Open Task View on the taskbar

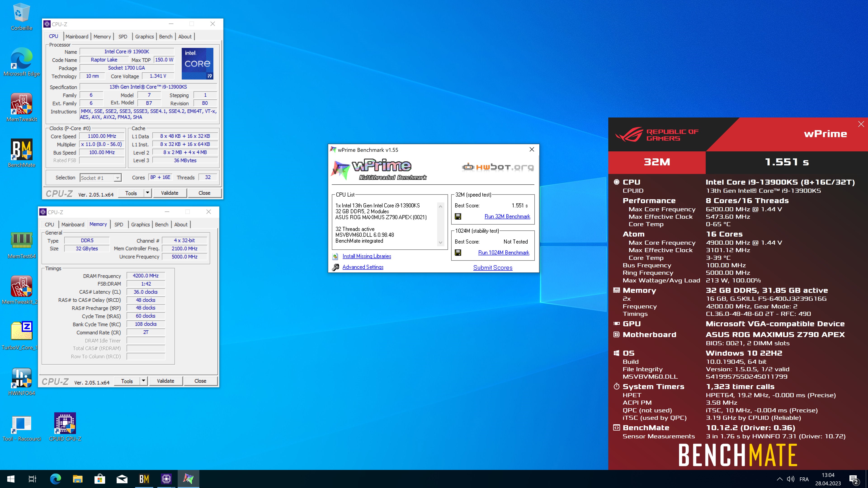(x=32, y=479)
